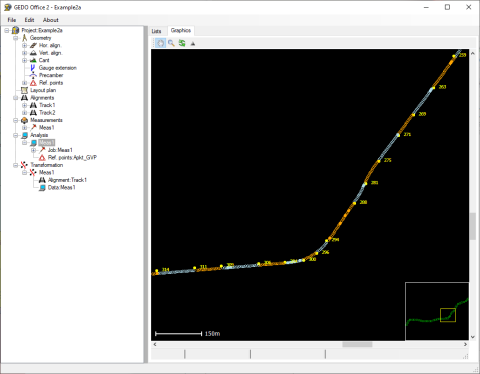Click the black triangle toolbar icon
Viewport: 480px width, 374px height.
tap(193, 43)
